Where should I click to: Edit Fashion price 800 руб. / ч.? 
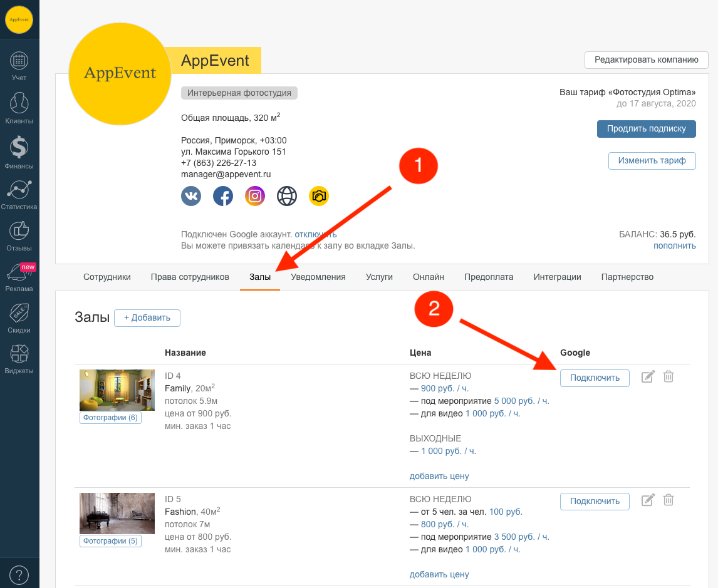point(445,524)
